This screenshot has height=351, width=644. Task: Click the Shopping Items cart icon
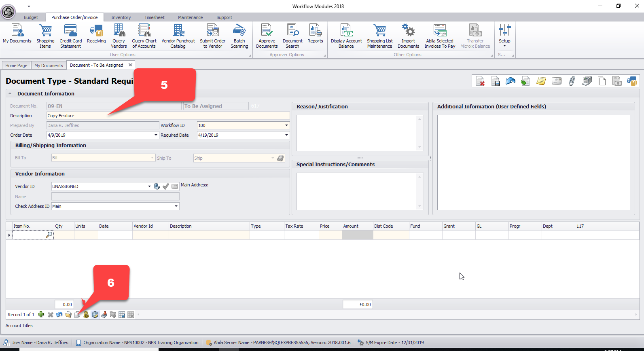45,31
